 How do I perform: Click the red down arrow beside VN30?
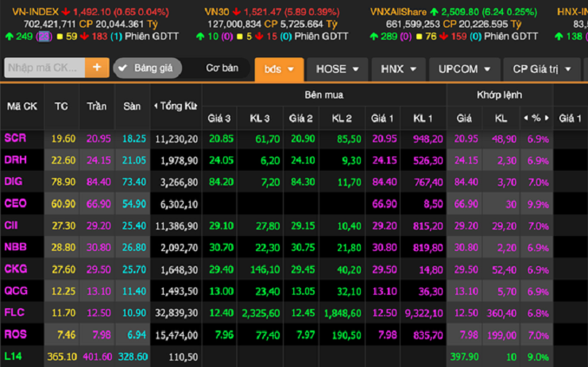[236, 12]
